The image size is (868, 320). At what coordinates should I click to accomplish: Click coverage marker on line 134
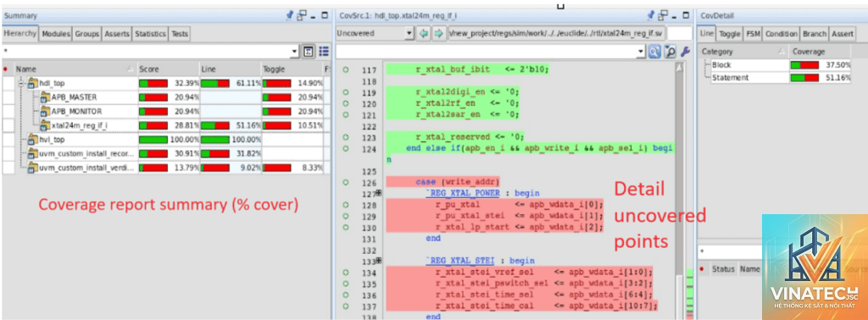click(x=346, y=273)
